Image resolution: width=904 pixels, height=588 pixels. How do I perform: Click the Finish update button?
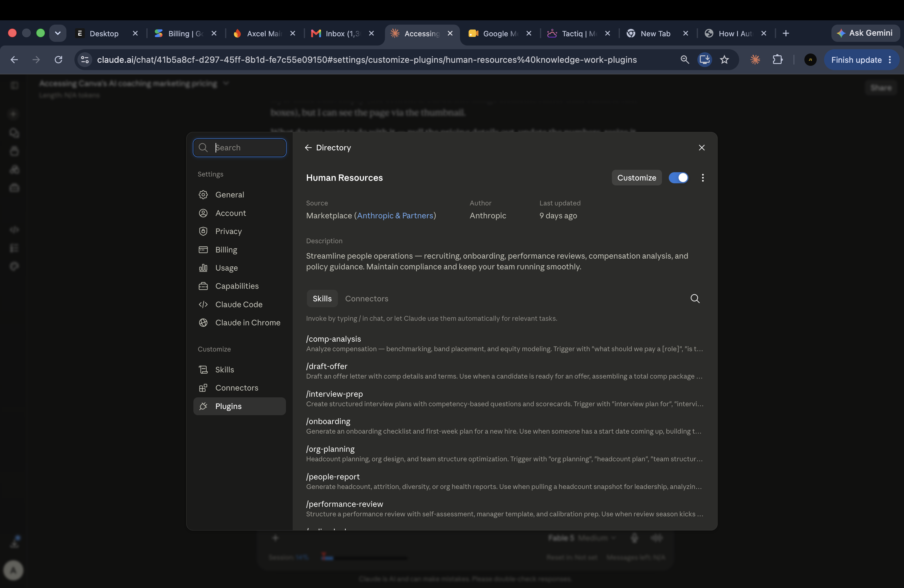(x=861, y=60)
